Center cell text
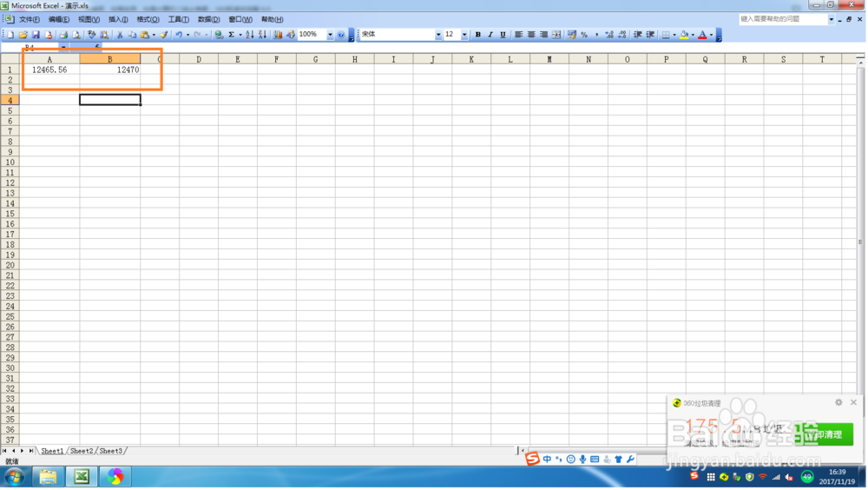The image size is (868, 490). [532, 35]
